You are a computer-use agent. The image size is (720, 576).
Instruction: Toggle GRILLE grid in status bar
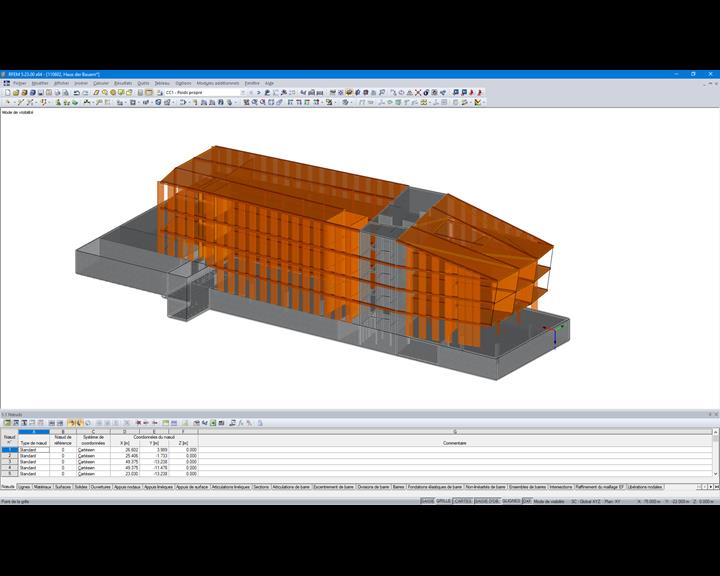(x=443, y=501)
